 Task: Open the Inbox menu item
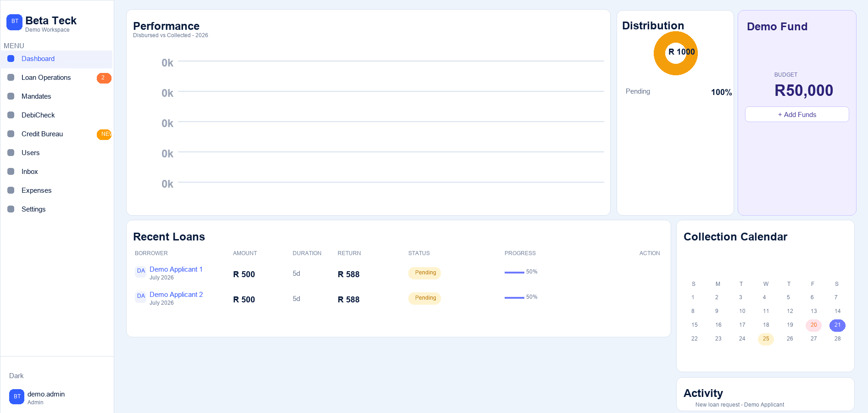tap(56, 172)
